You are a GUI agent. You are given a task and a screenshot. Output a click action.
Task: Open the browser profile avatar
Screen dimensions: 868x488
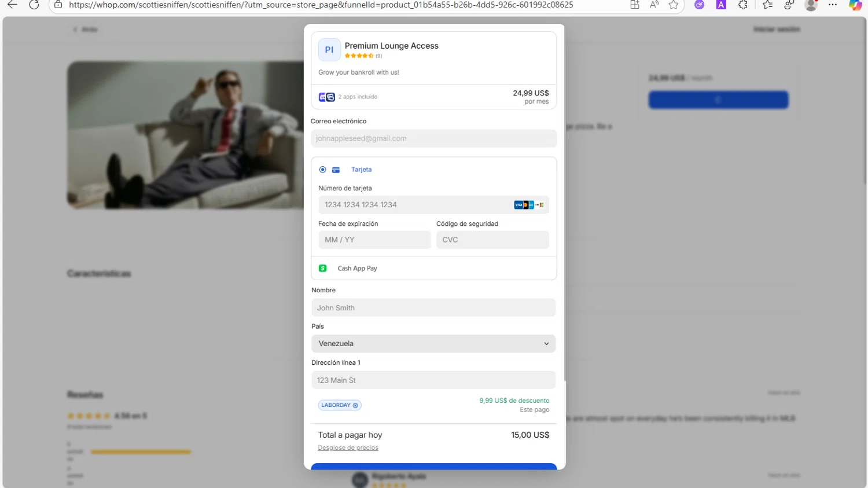tap(811, 5)
